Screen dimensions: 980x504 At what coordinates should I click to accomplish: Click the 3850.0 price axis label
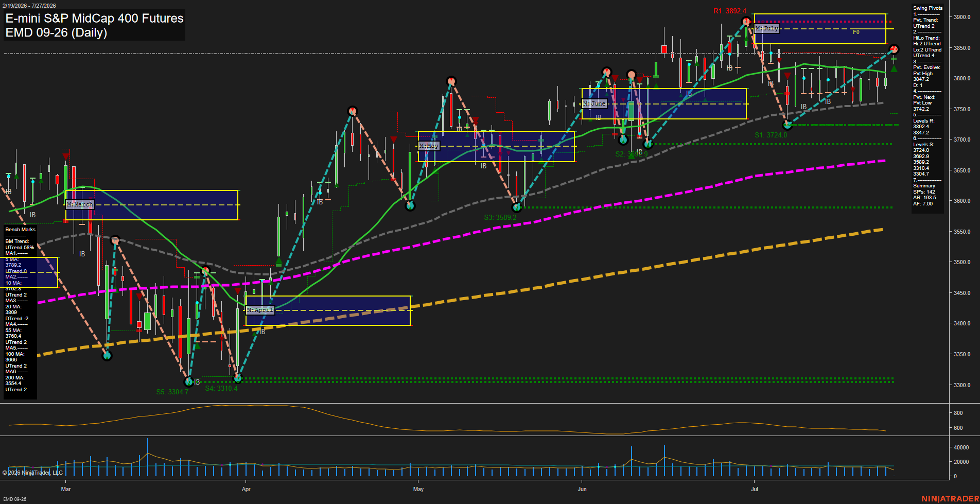[962, 48]
